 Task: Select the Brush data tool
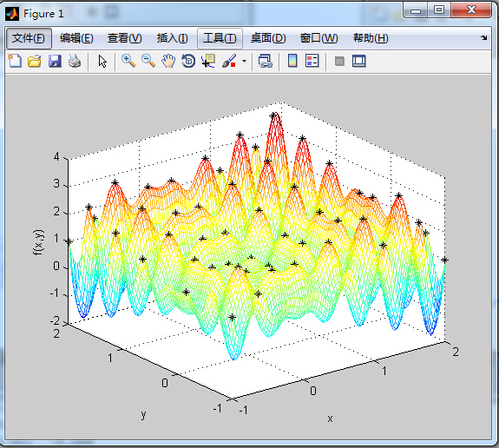pos(229,61)
